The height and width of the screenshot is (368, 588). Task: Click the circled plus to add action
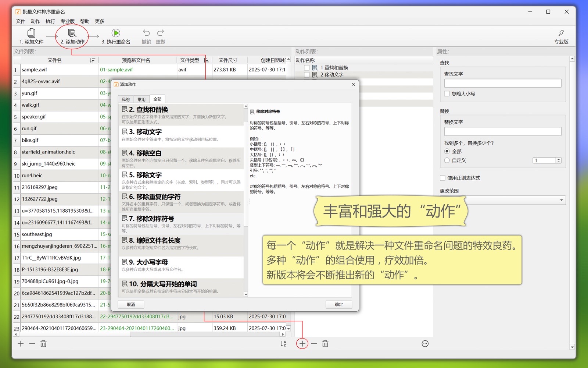(302, 344)
